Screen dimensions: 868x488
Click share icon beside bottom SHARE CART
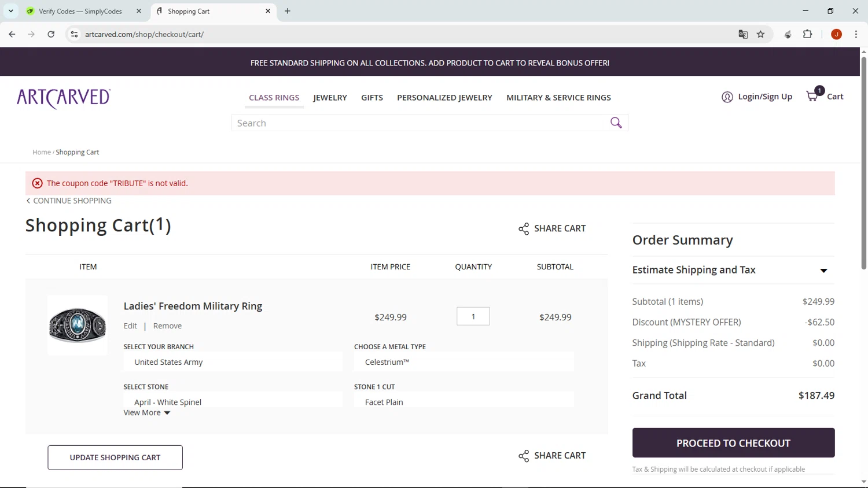click(524, 456)
